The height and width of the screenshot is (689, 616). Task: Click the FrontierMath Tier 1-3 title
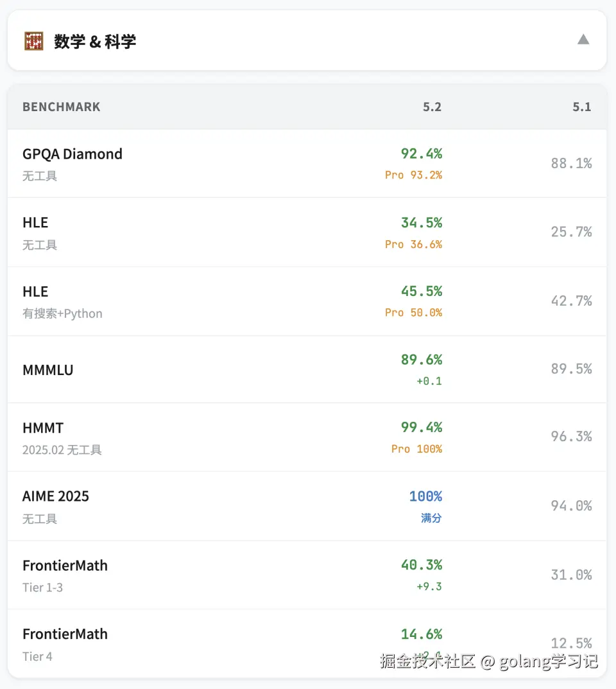65,566
